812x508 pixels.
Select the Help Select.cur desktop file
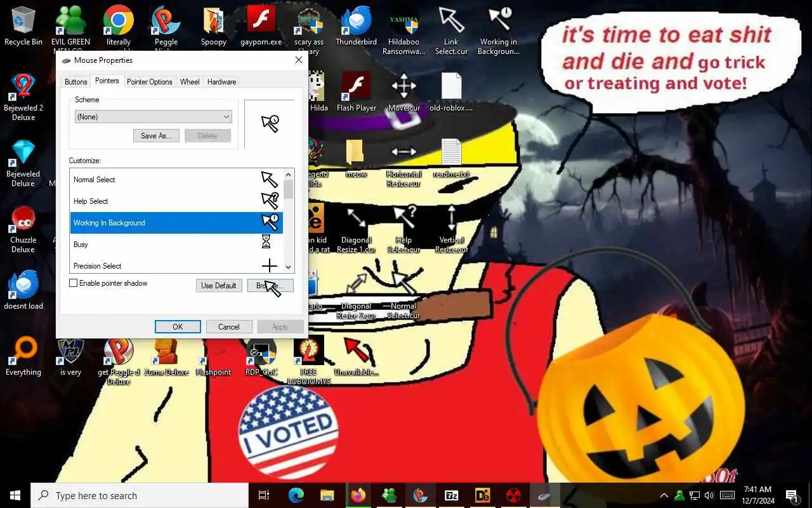pos(403,229)
